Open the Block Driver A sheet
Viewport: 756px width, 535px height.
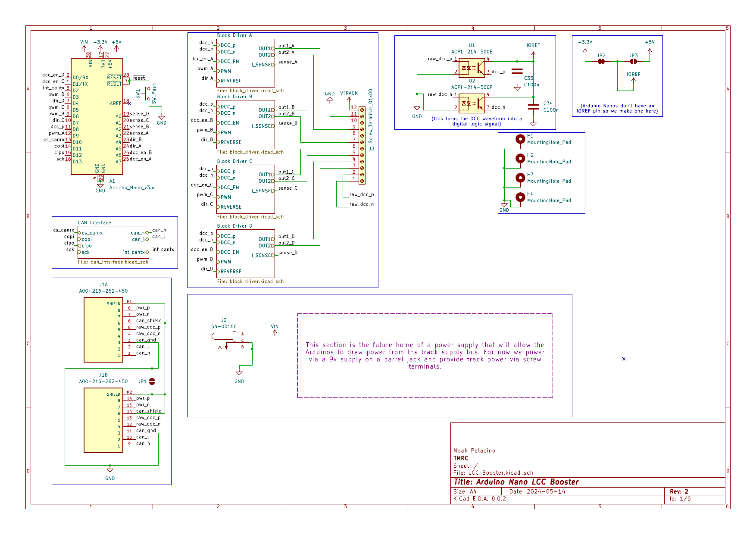(246, 63)
